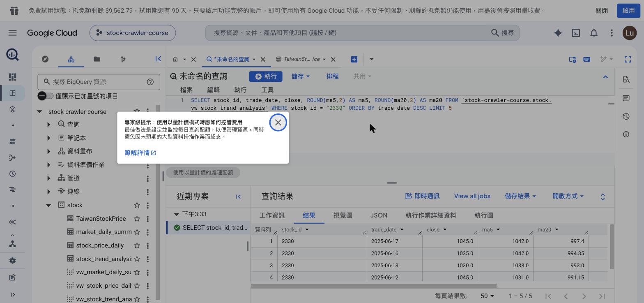644x303 pixels.
Task: Follow the 瞭解詳情 link
Action: (x=140, y=153)
